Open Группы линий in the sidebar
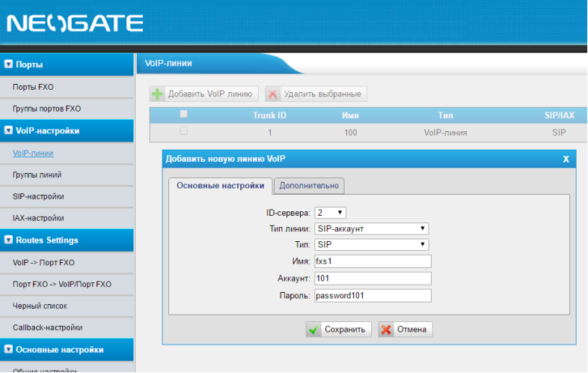This screenshot has height=373, width=588. click(37, 175)
